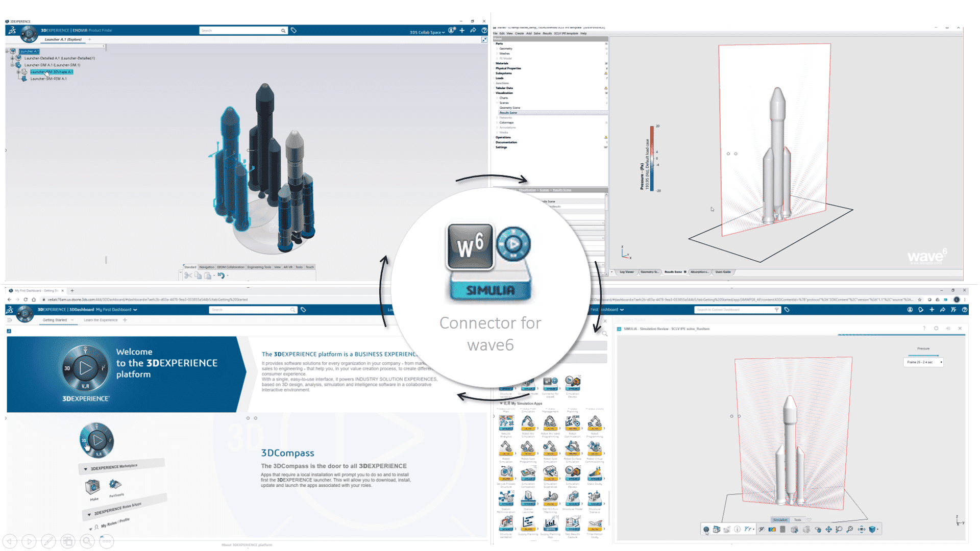Image resolution: width=980 pixels, height=551 pixels.
Task: Click the Make icon under 3DEXPERIENCE Marketplace
Action: [92, 487]
